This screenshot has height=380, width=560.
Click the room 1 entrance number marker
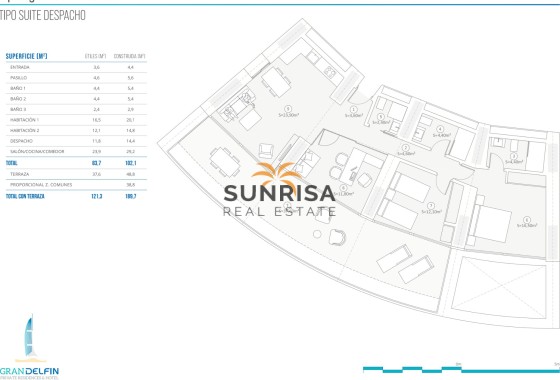(x=354, y=109)
